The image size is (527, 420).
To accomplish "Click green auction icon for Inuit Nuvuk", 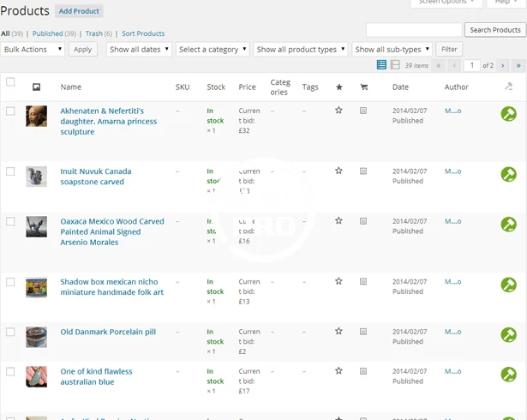I will [508, 175].
